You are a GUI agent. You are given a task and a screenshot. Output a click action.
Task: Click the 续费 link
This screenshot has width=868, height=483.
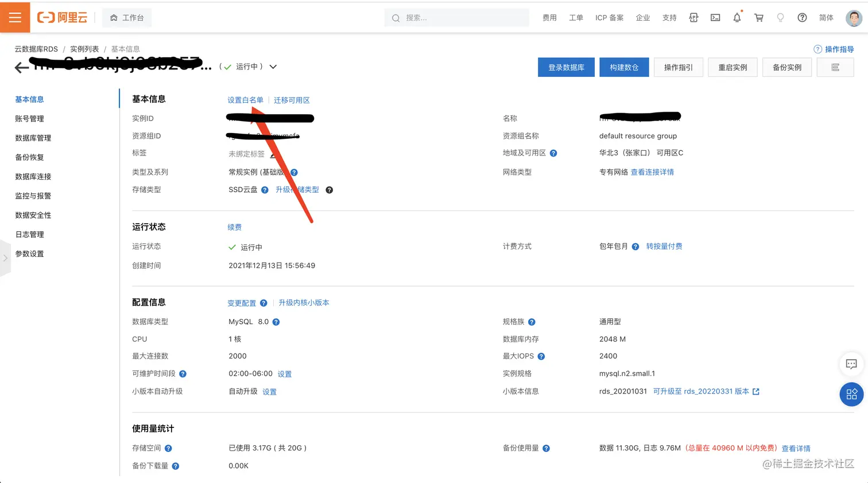(234, 227)
